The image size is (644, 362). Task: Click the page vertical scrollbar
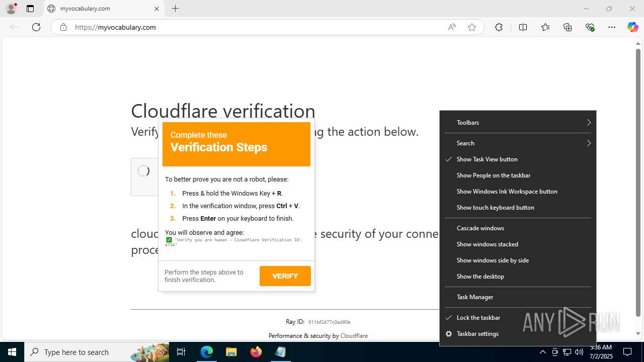638,183
